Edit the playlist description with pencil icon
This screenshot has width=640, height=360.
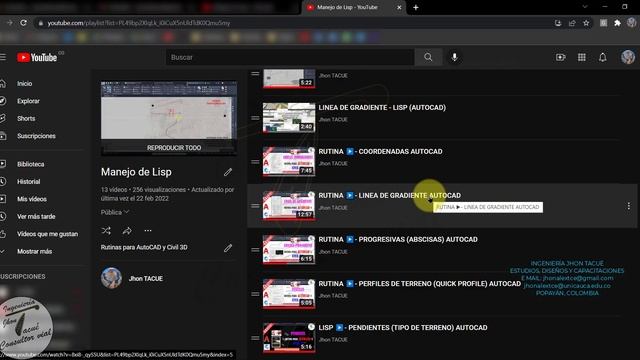[228, 248]
